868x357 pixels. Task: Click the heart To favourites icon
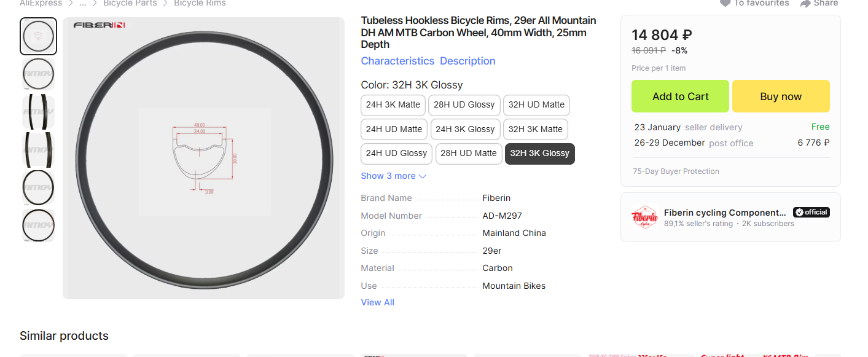(725, 3)
